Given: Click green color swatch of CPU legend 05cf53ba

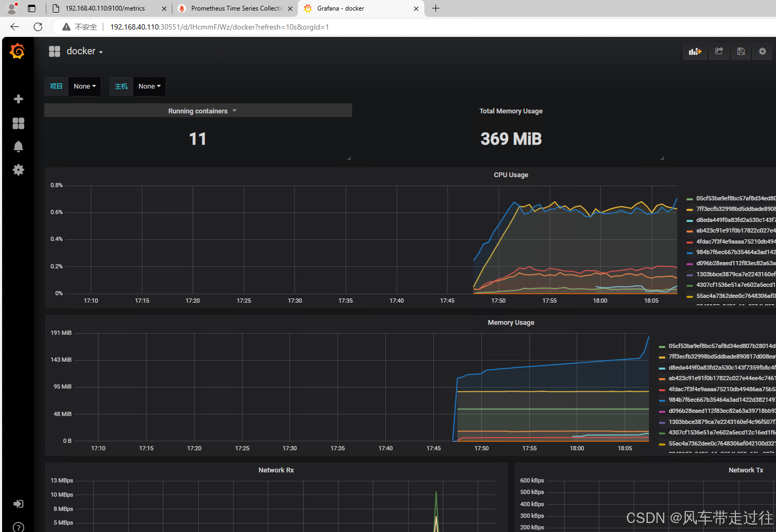Looking at the screenshot, I should click(690, 199).
